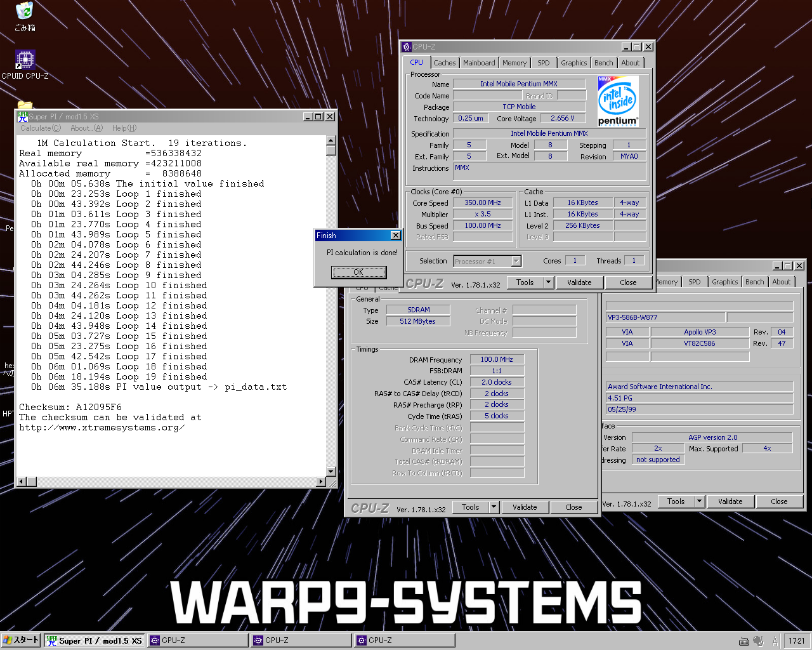Click Tools in Memory CPU-Z window
The width and height of the screenshot is (812, 650).
click(x=471, y=507)
